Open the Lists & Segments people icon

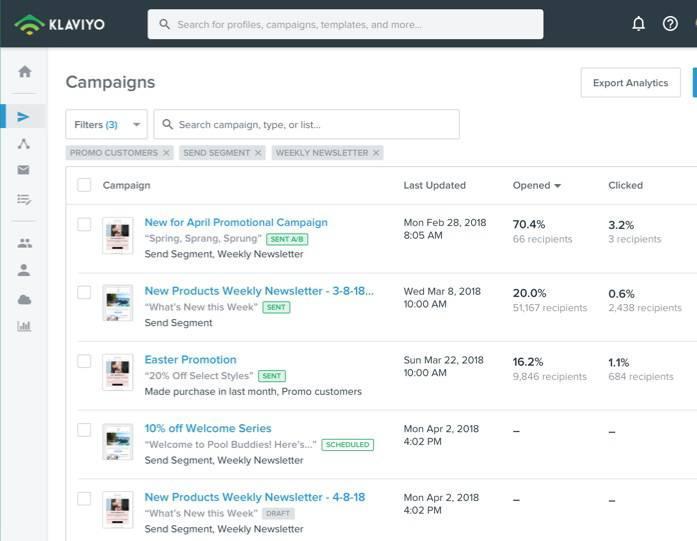(24, 243)
